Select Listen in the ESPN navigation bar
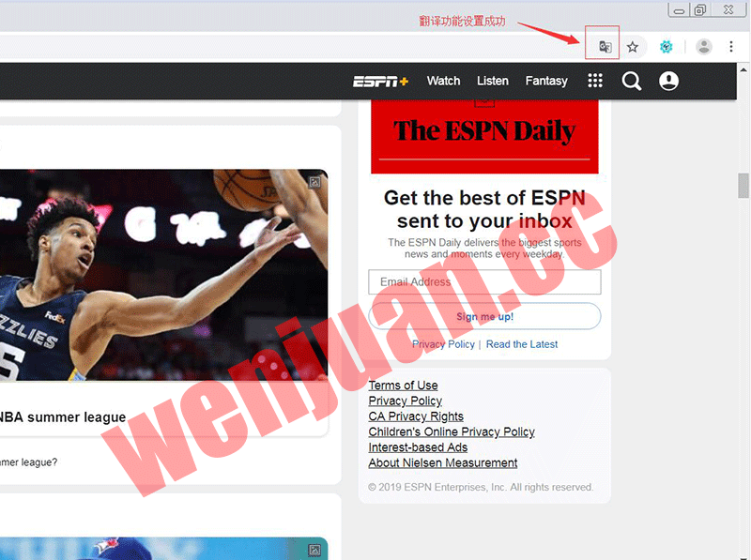 click(x=492, y=82)
